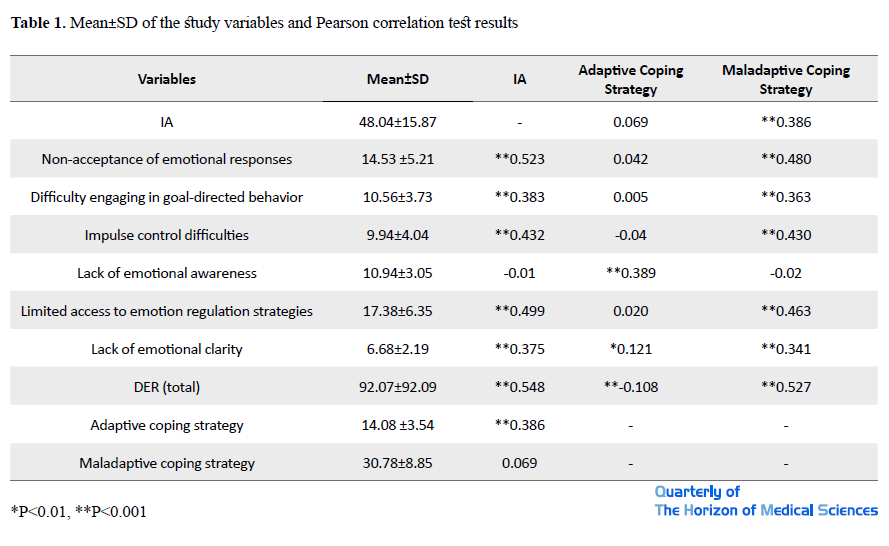Select the "DER (total)" row label
Viewport: 889px width, 546px height.
(167, 387)
